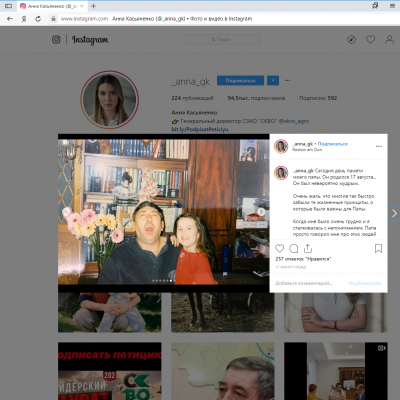Click the share post icon
The height and width of the screenshot is (400, 400).
[x=308, y=248]
